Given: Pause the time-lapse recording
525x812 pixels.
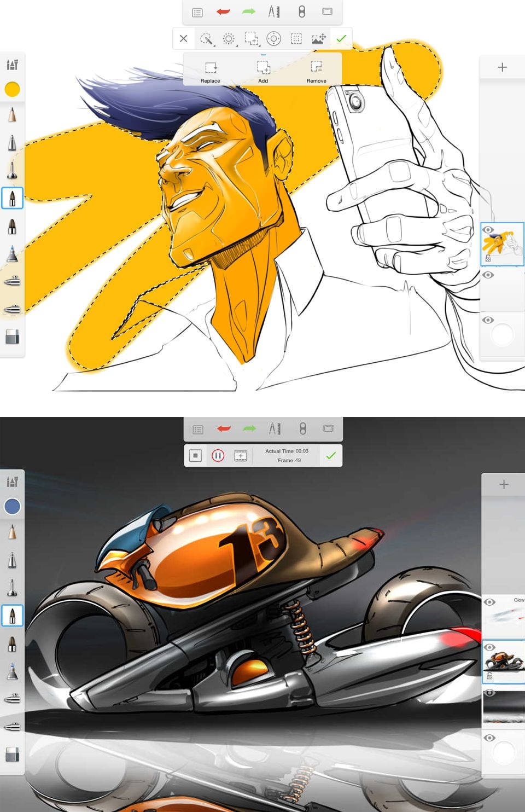Looking at the screenshot, I should [218, 456].
